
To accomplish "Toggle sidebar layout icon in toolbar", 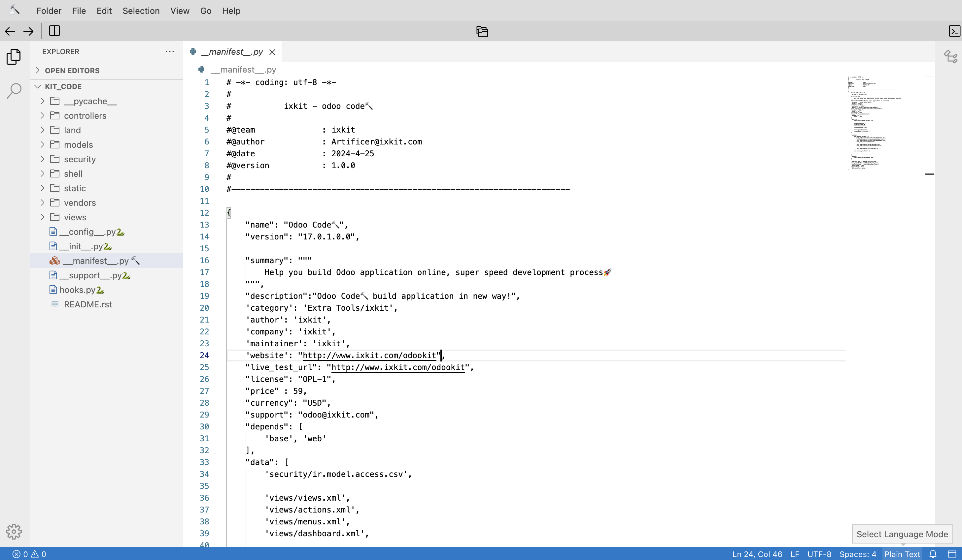I will pyautogui.click(x=54, y=31).
